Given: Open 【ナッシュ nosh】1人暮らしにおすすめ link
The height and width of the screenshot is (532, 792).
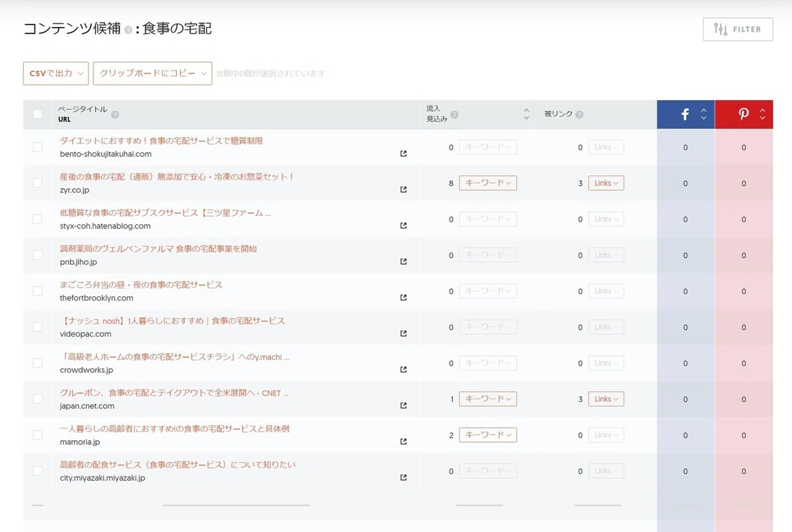Looking at the screenshot, I should (172, 321).
